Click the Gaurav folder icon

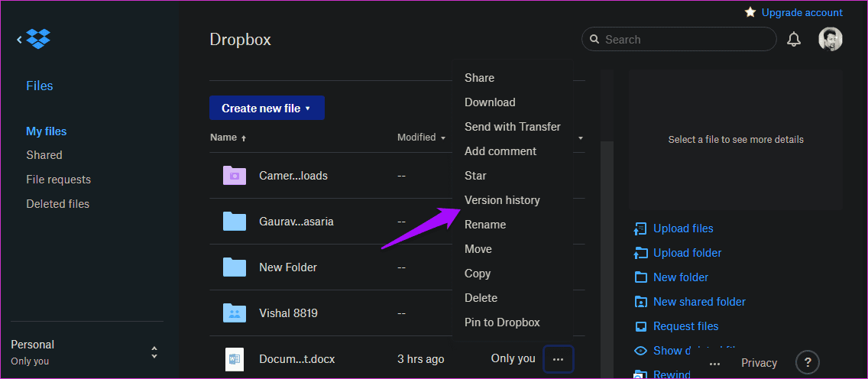(x=234, y=222)
